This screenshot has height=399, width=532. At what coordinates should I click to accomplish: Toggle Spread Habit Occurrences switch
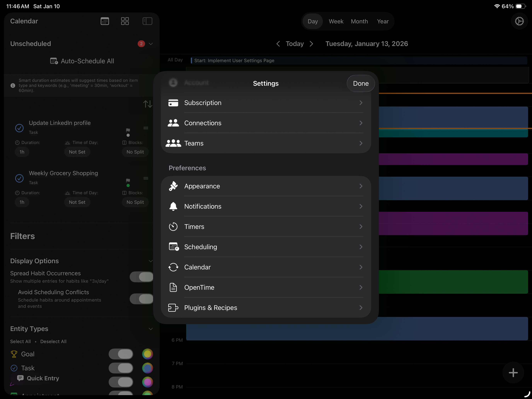point(142,277)
